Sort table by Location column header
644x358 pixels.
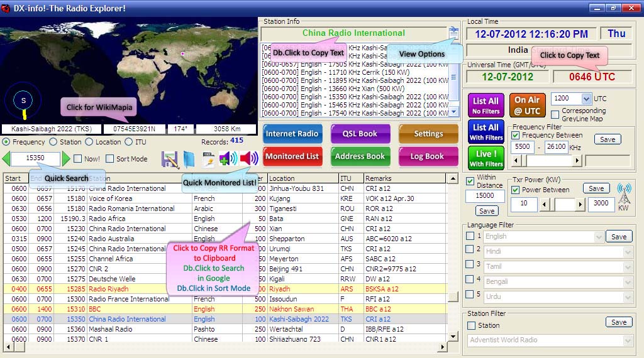click(x=303, y=178)
